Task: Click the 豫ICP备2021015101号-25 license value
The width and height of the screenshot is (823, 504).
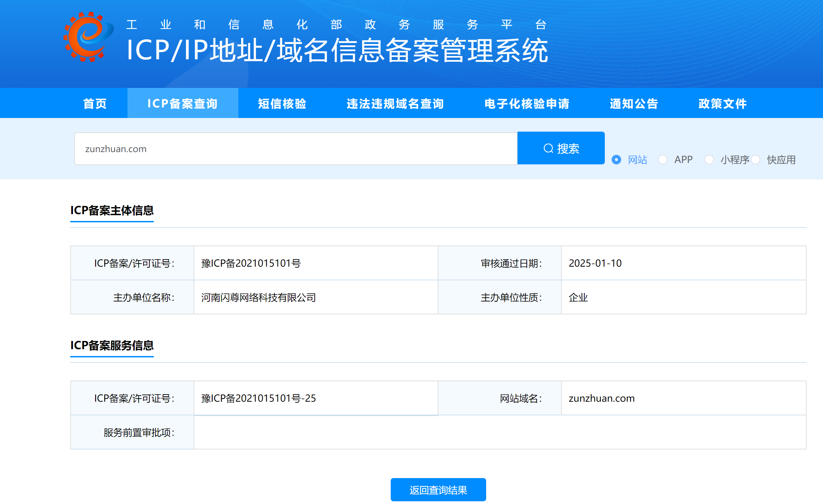Action: coord(258,398)
